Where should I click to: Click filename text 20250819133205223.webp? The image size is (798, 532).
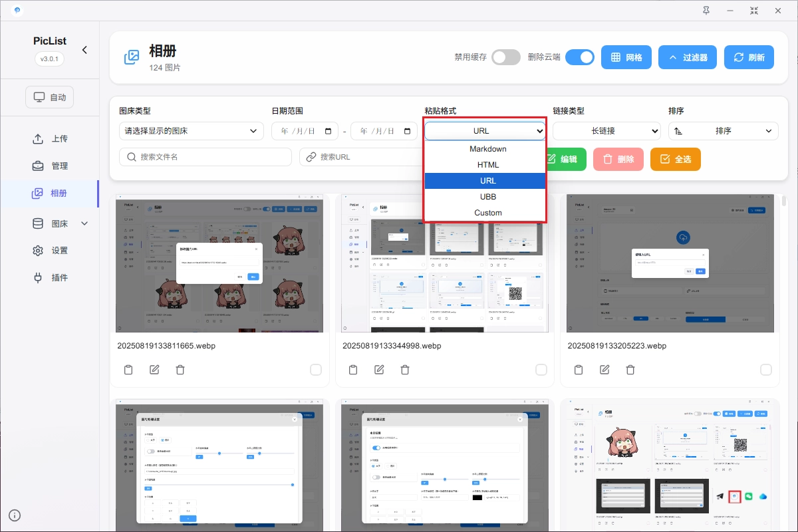click(x=617, y=346)
